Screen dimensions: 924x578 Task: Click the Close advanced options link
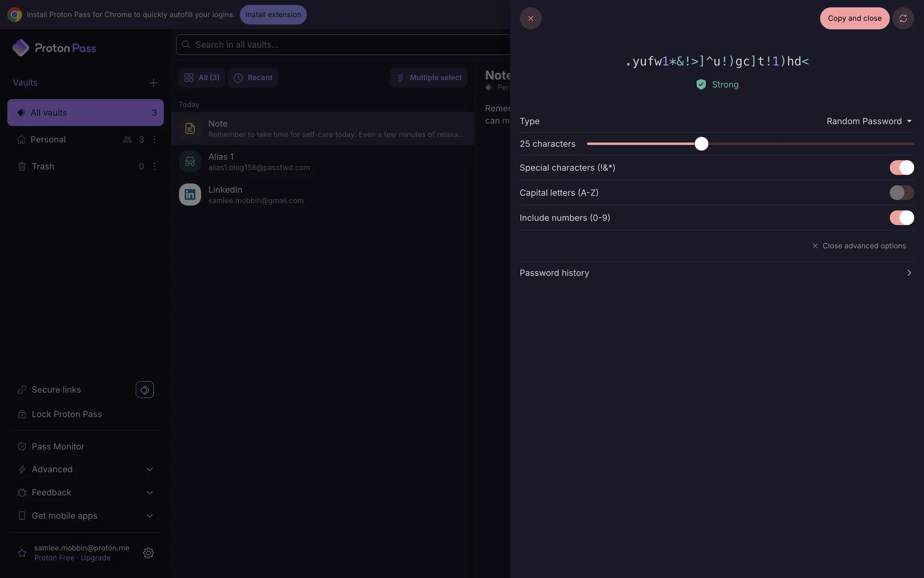[x=859, y=246]
